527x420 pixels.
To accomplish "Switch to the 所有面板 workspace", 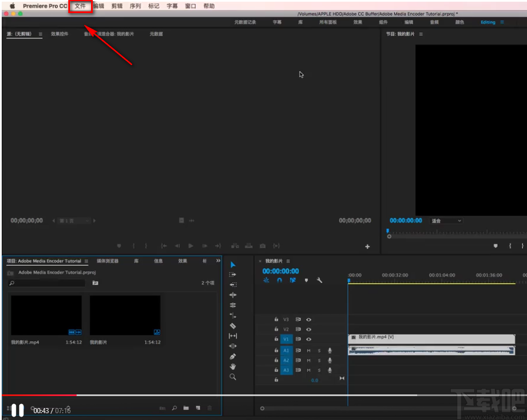I will tap(328, 22).
